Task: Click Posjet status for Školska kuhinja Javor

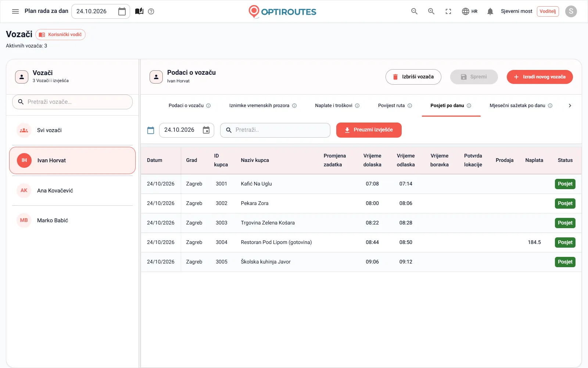Action: 565,262
